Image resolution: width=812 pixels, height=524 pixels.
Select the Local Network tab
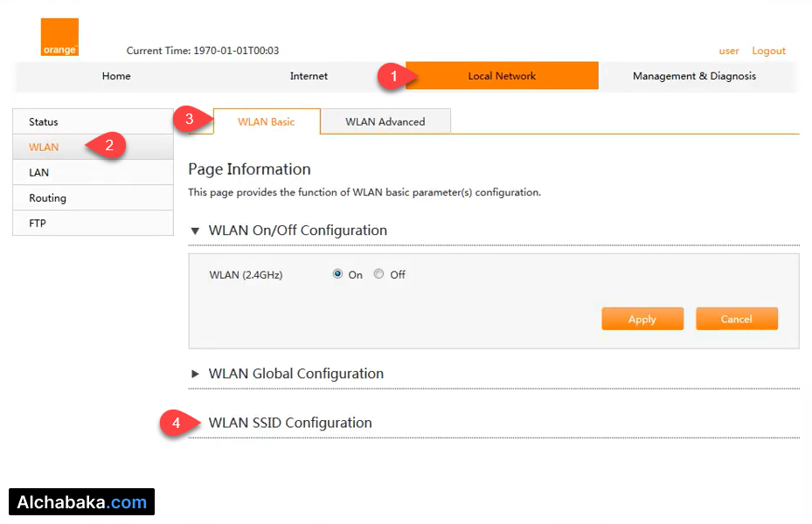coord(501,76)
